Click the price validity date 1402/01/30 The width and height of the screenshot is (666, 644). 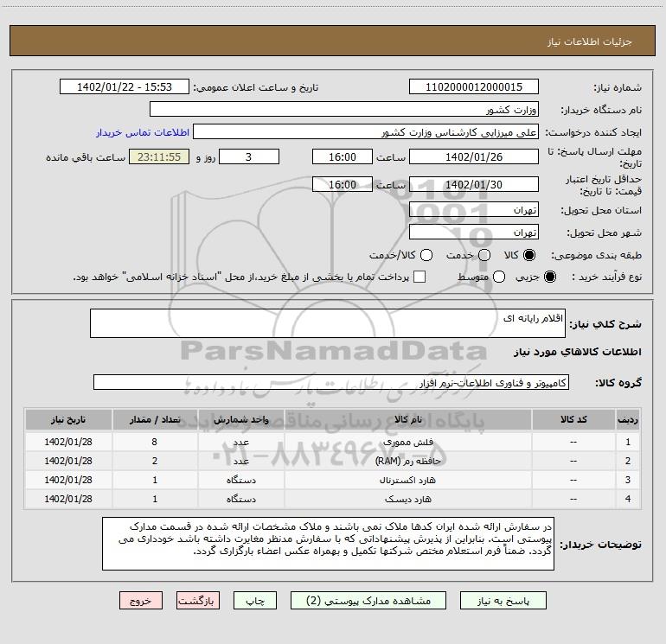pyautogui.click(x=474, y=184)
